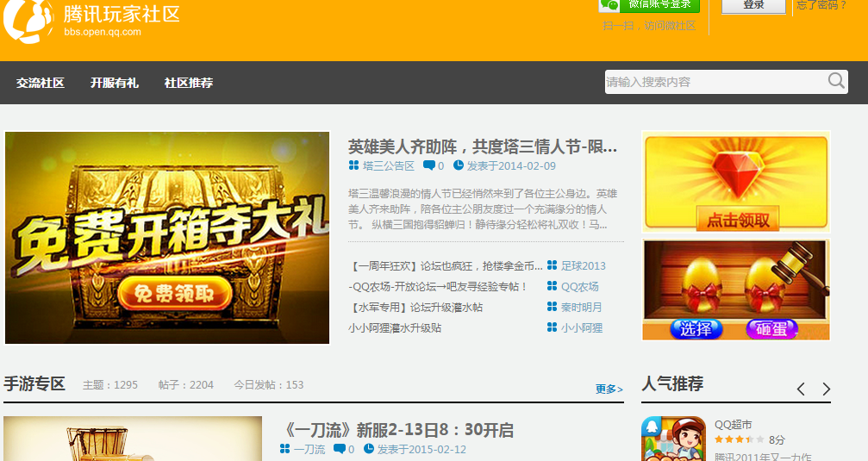This screenshot has width=868, height=461.
Task: Open the 一刀流 forum link
Action: click(309, 450)
